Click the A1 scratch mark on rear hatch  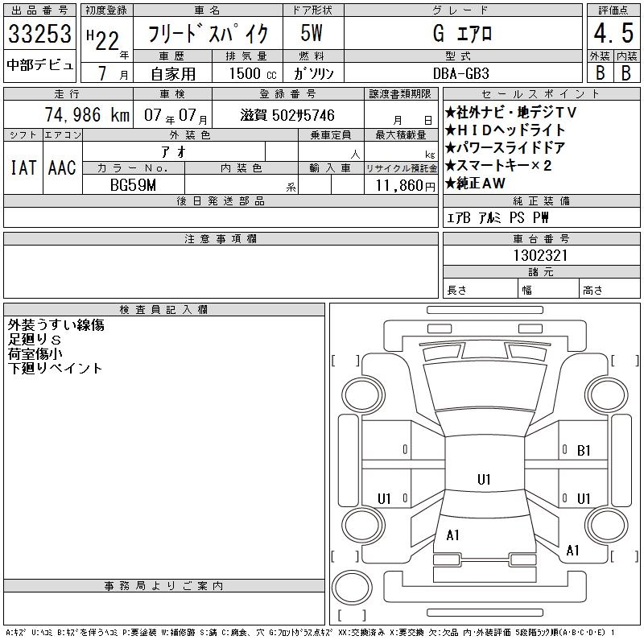click(x=452, y=535)
